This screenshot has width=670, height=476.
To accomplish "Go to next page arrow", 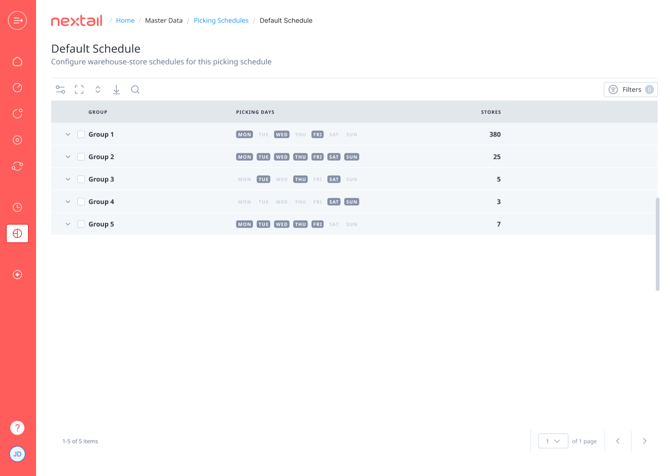I will (x=644, y=441).
